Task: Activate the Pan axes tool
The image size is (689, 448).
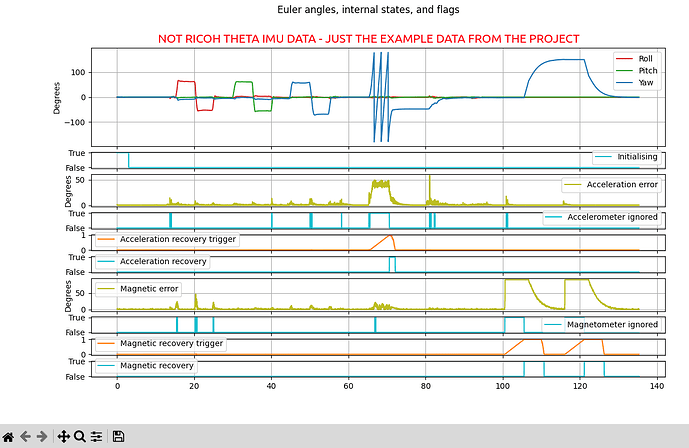Action: pos(64,437)
